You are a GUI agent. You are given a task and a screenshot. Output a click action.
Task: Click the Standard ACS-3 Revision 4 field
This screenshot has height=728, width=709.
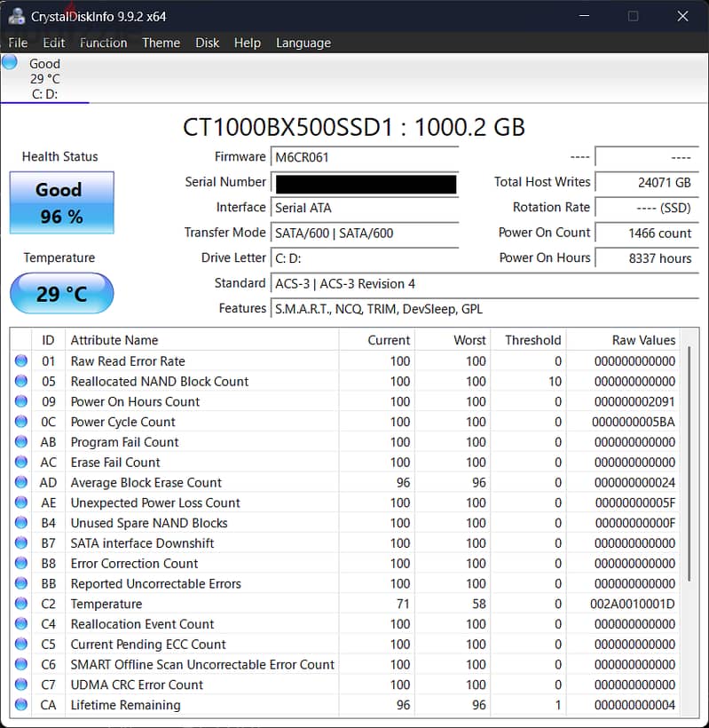(484, 284)
